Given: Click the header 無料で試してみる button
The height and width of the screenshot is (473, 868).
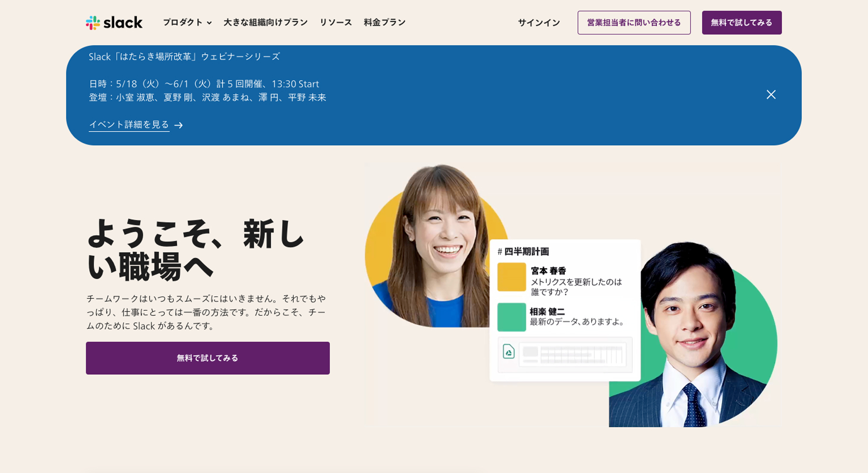Looking at the screenshot, I should point(742,22).
